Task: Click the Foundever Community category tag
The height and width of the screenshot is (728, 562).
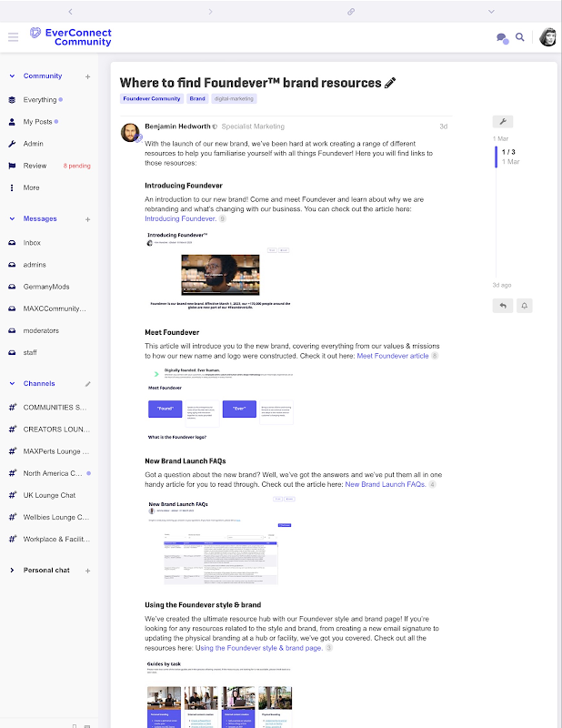Action: point(152,98)
